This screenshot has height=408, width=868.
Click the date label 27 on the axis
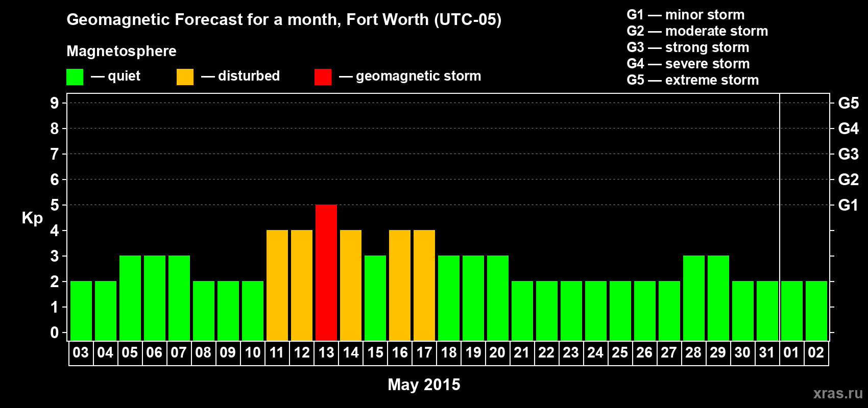click(669, 353)
